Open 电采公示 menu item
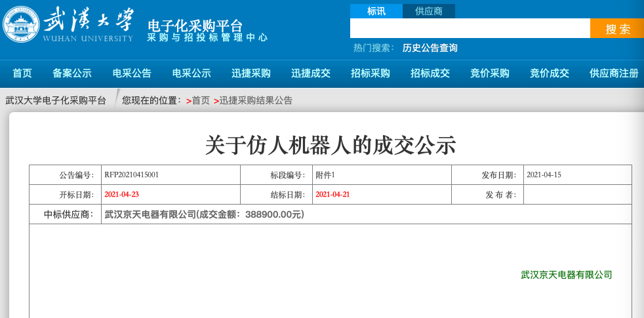Screen dimensions: 644x318 tap(191, 73)
